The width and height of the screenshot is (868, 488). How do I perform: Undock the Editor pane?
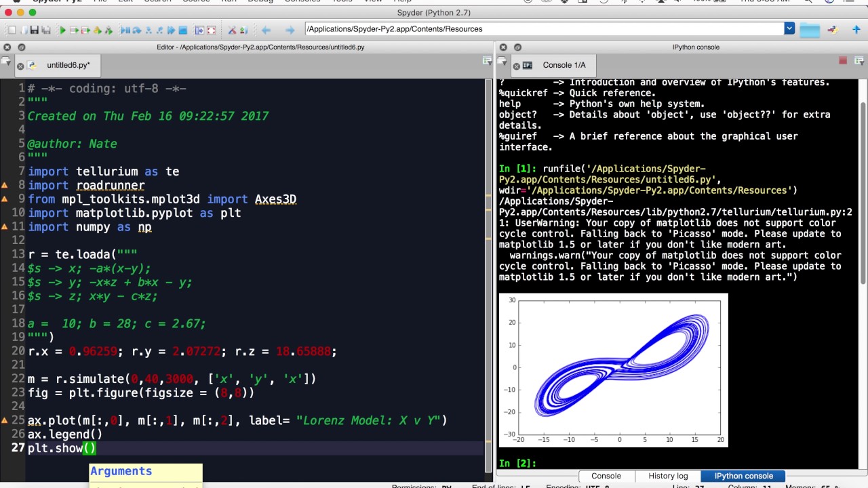pos(21,47)
